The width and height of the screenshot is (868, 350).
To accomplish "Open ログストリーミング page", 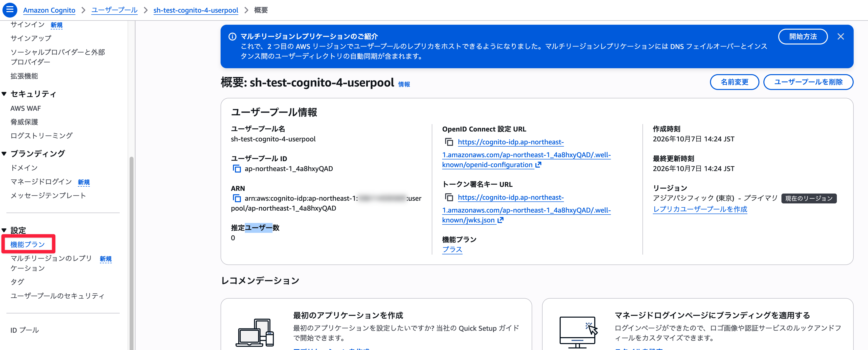I will click(42, 136).
